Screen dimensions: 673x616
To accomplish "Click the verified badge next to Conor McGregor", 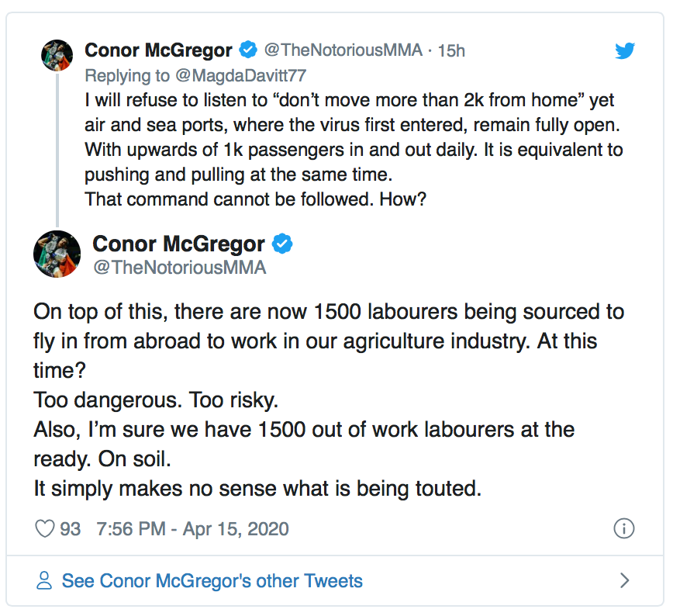I will pos(248,50).
